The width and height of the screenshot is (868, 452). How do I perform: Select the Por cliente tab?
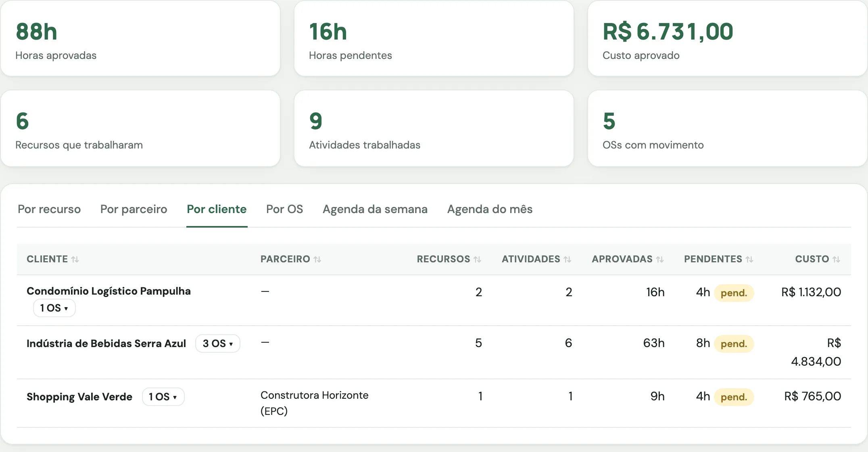pos(217,209)
